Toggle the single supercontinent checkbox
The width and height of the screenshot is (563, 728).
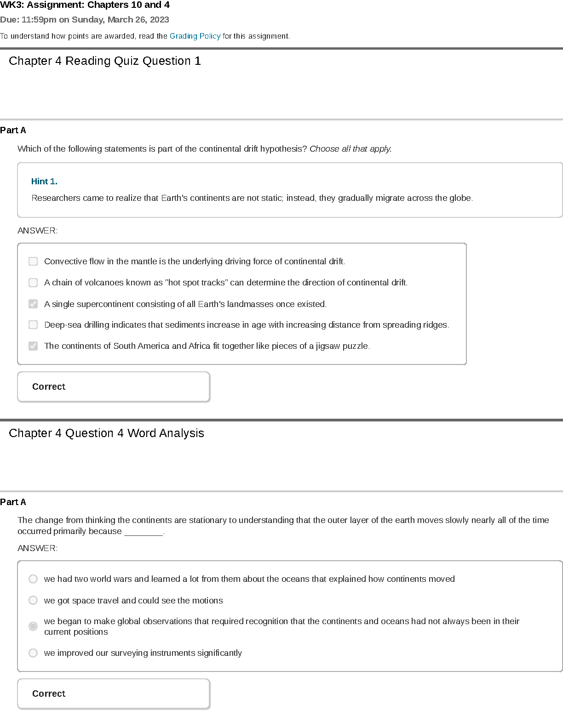click(x=33, y=304)
